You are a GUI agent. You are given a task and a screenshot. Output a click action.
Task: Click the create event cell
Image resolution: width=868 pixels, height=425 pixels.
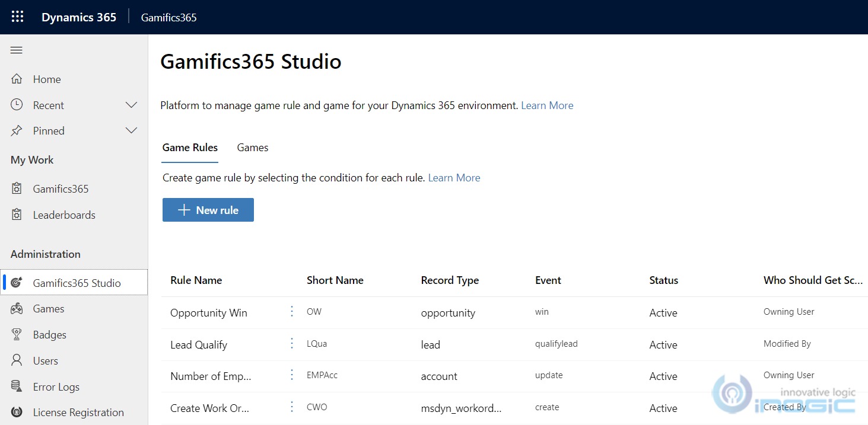(x=547, y=407)
